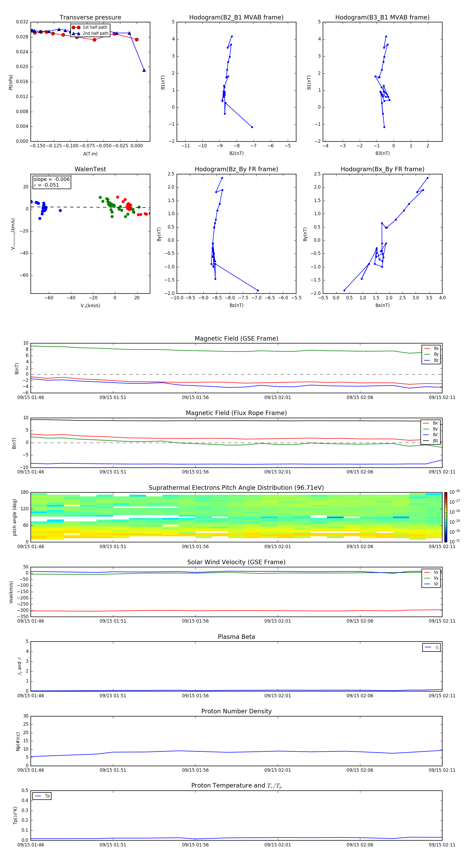Viewport: 473px width, 868px height.
Task: Click 'Magnetic Field (GSE Frame)' title
Action: pyautogui.click(x=236, y=339)
